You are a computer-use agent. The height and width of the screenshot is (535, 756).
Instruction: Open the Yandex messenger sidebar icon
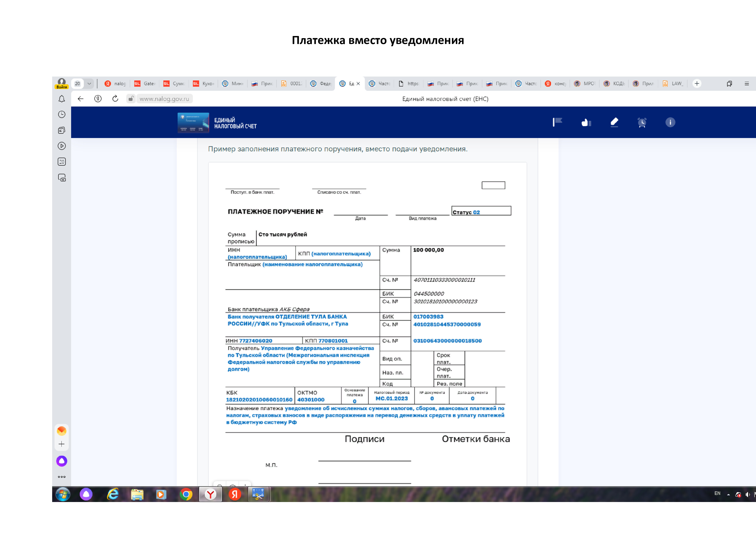(x=62, y=431)
